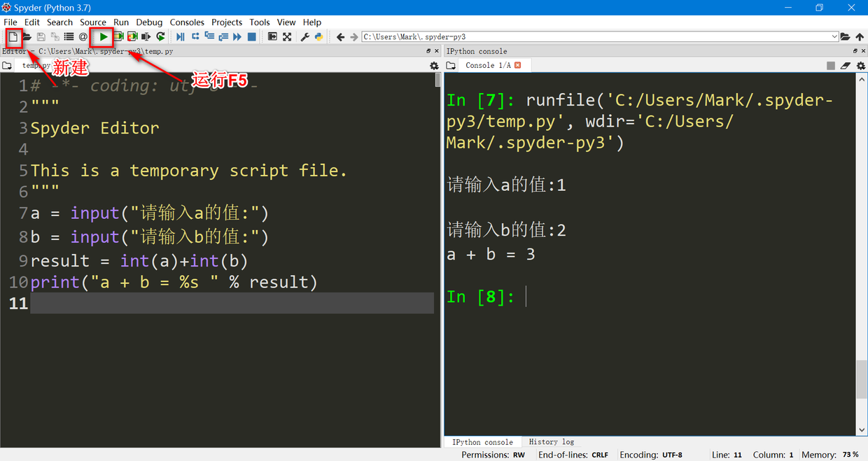Click the Run current cell icon
Image resolution: width=868 pixels, height=461 pixels.
(x=118, y=36)
